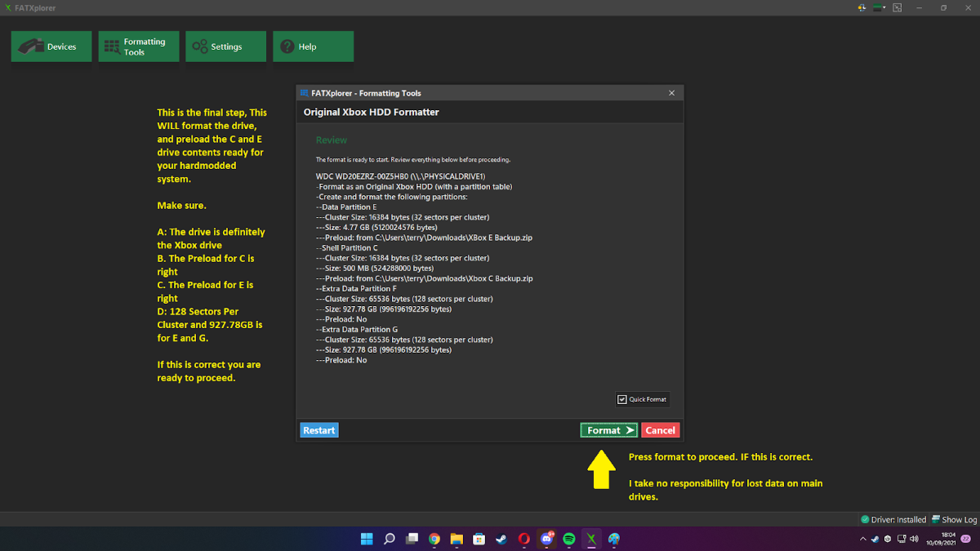Click the Restart button
The height and width of the screenshot is (551, 980).
[x=318, y=430]
